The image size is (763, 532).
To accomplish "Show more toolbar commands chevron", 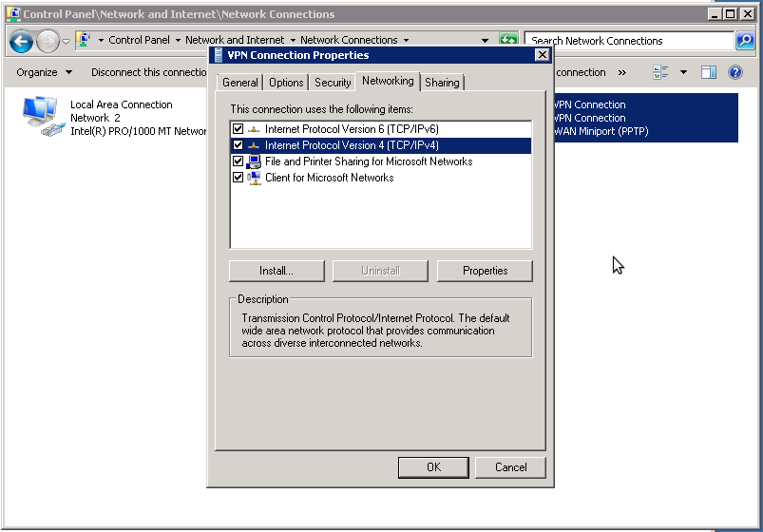I will point(621,72).
